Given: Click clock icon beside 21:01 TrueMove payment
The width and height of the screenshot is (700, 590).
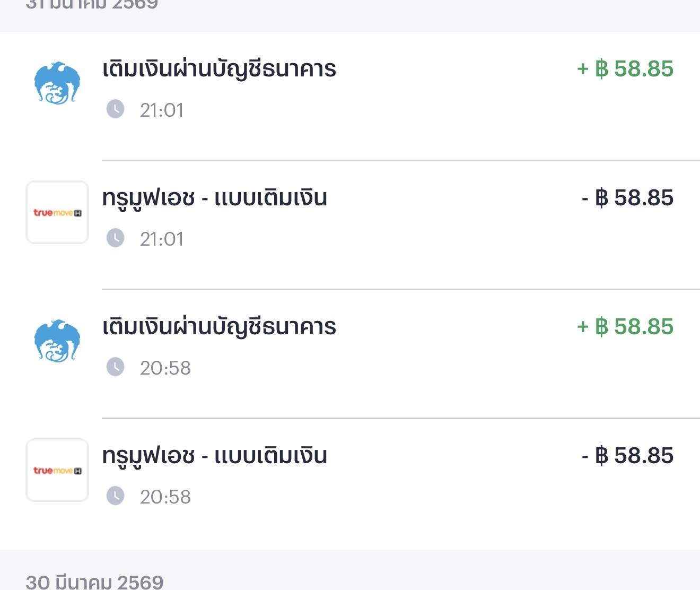Looking at the screenshot, I should click(115, 238).
